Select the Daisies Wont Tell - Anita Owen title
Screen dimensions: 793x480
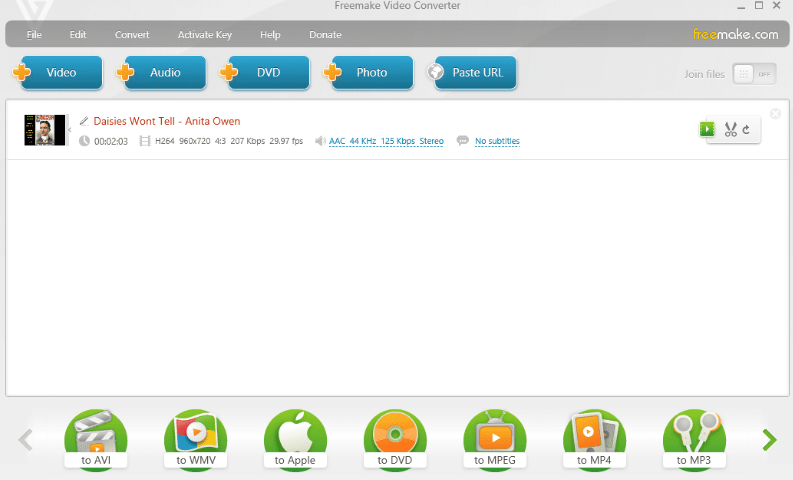(167, 121)
